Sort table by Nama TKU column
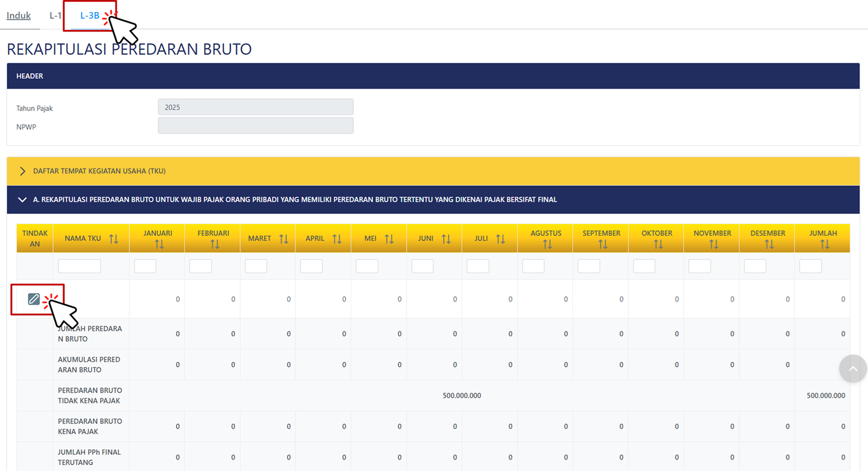868x471 pixels. [113, 239]
